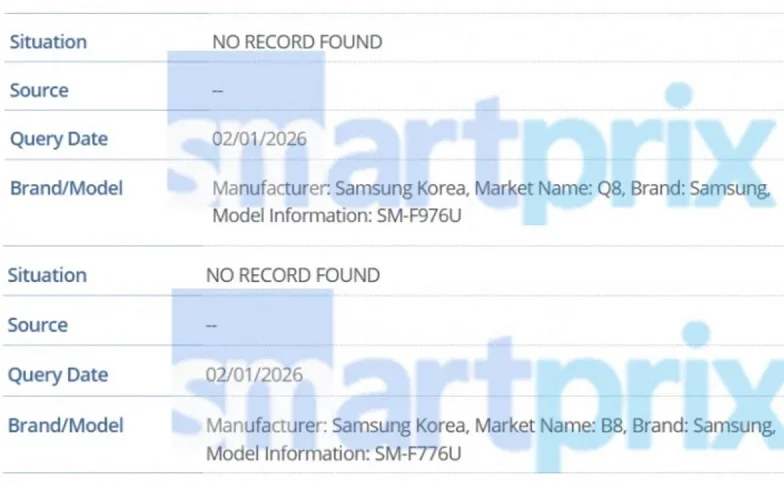The height and width of the screenshot is (484, 784).
Task: Click the Source label in the B8 record
Action: click(x=38, y=325)
